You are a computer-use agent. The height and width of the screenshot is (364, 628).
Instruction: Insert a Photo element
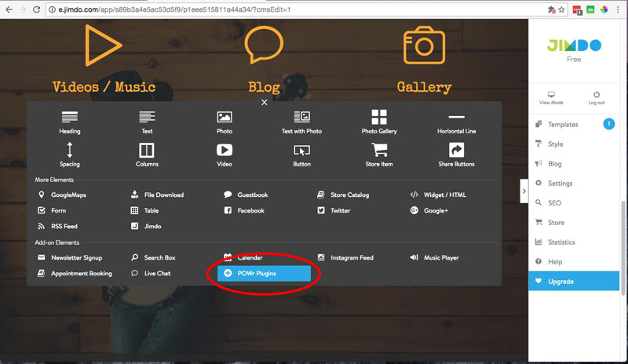pyautogui.click(x=225, y=122)
